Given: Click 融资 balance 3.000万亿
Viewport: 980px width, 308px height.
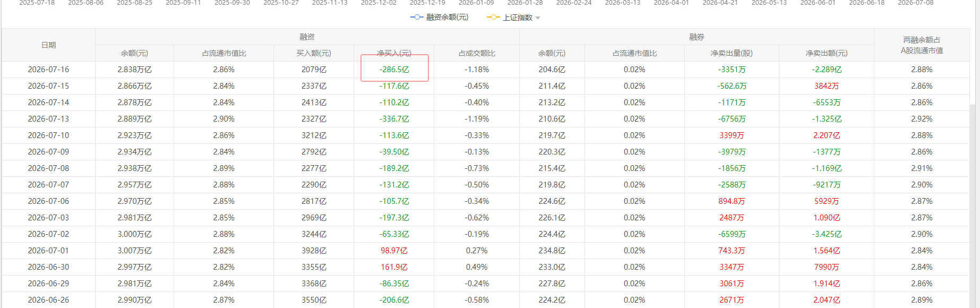Looking at the screenshot, I should coord(134,234).
